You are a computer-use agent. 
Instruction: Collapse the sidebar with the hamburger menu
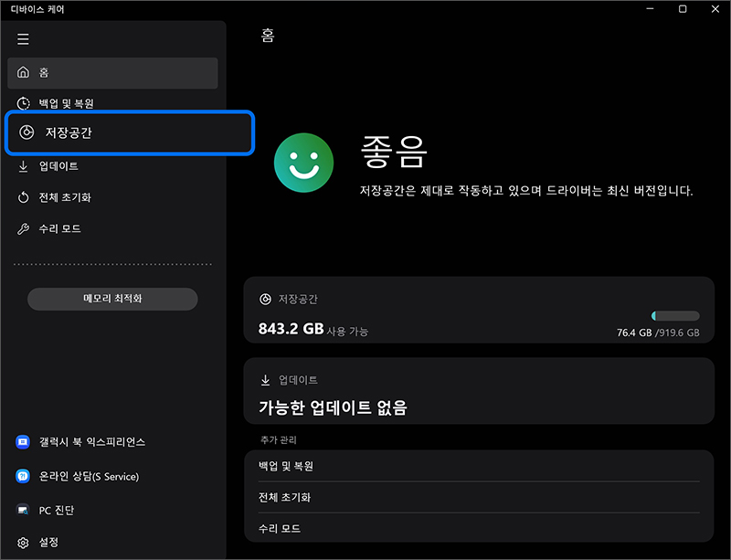(x=23, y=38)
